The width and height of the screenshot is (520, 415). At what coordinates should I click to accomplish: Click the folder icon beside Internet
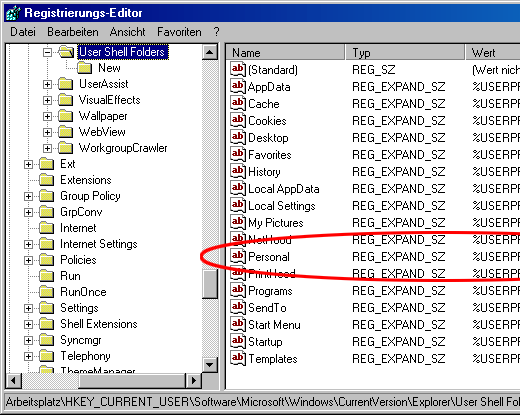click(46, 228)
